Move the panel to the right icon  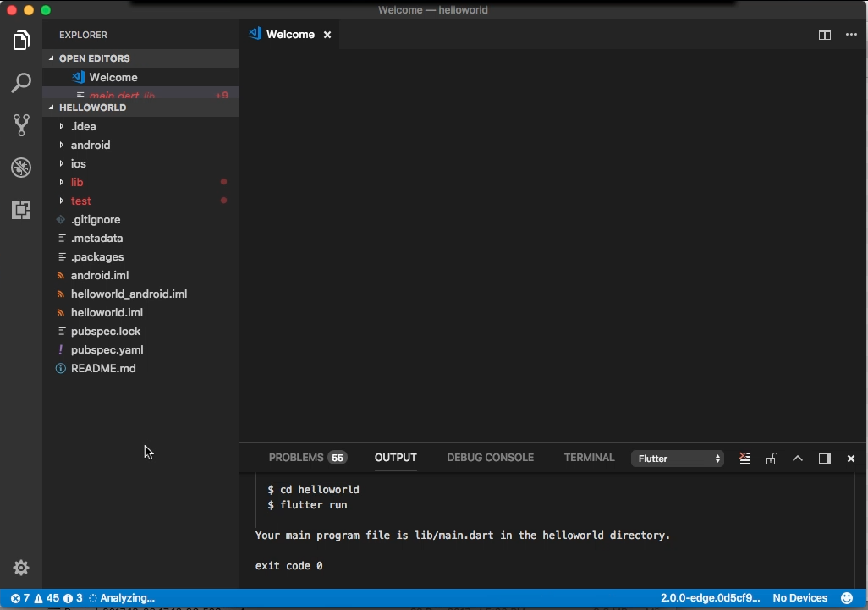824,459
